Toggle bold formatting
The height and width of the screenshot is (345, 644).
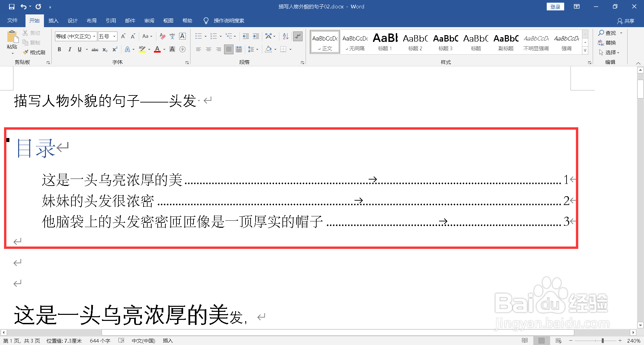click(59, 49)
